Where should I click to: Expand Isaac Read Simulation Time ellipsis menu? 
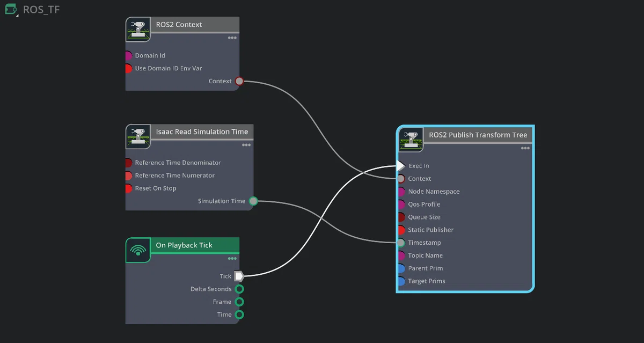coord(246,145)
